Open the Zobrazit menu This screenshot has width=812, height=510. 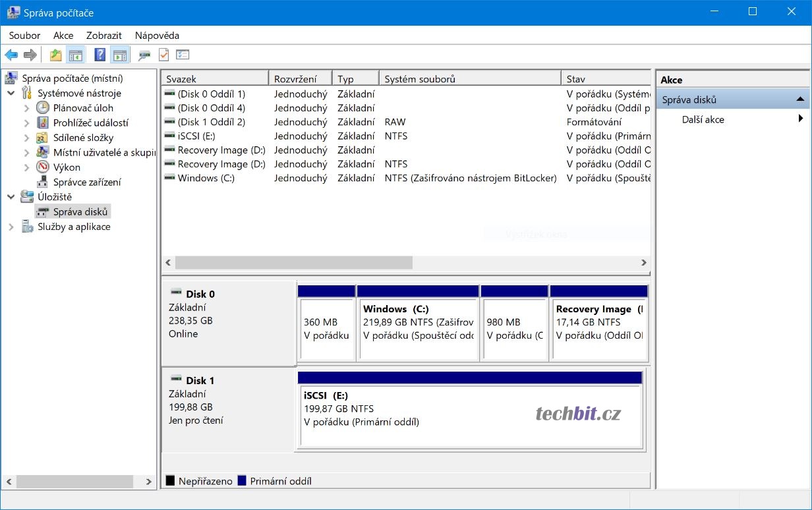(x=102, y=36)
